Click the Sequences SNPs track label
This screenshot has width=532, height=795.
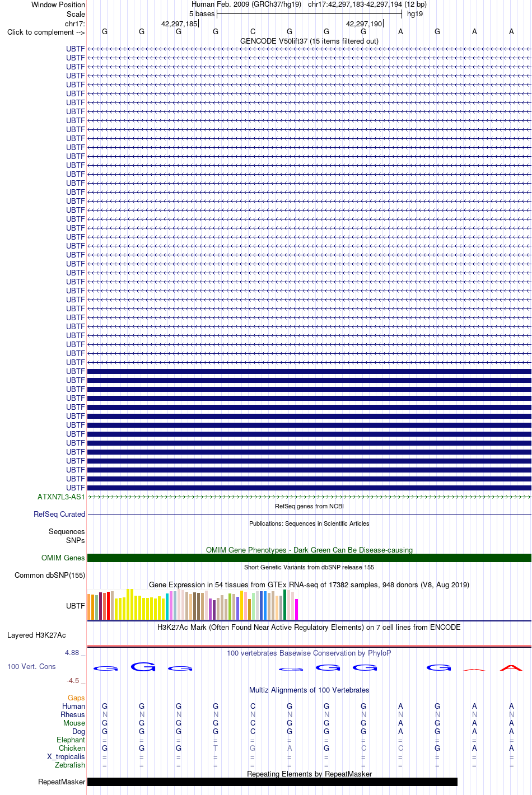pyautogui.click(x=67, y=536)
